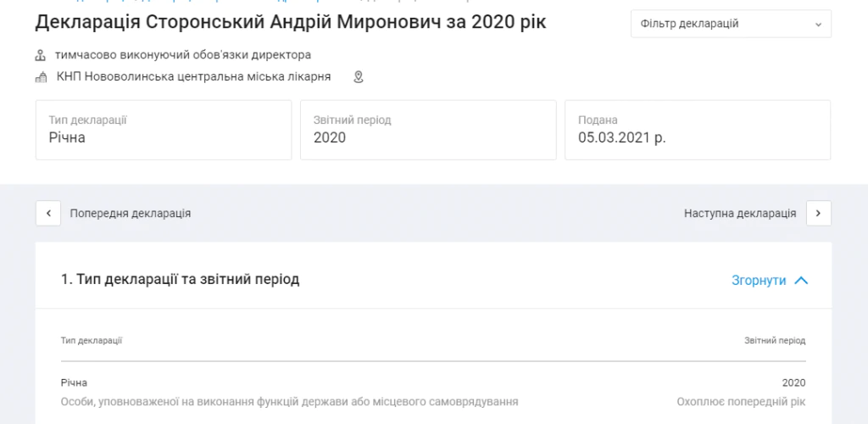Select the Звітний період 2020 card

click(x=428, y=130)
